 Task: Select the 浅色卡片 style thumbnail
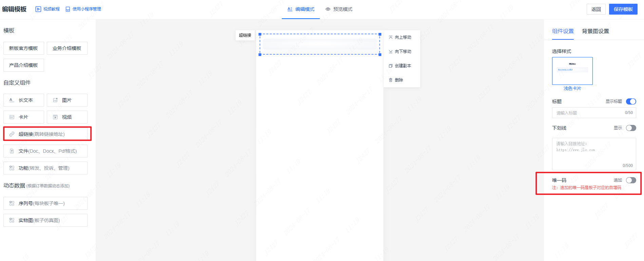point(572,71)
